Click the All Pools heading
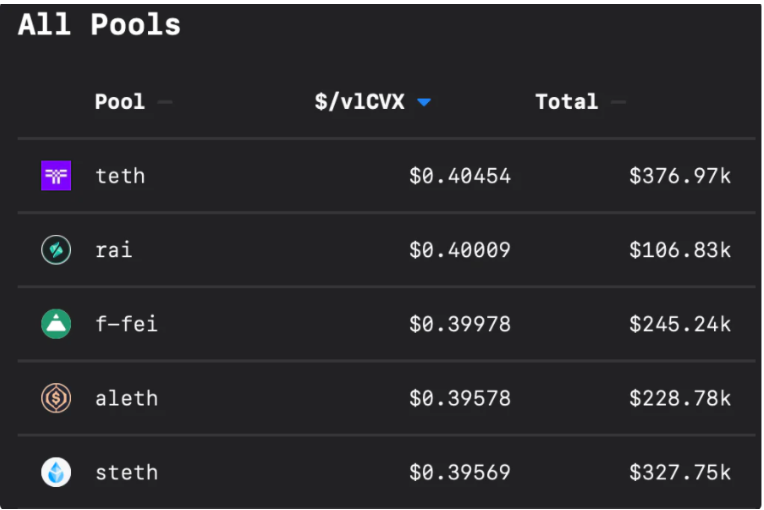Screen dimensions: 764x510 point(99,24)
